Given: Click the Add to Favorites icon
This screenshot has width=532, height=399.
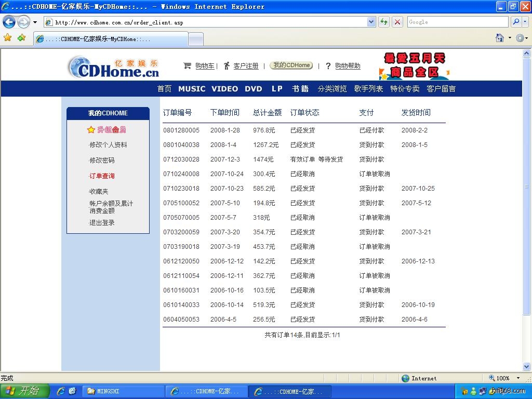Looking at the screenshot, I should coord(21,38).
